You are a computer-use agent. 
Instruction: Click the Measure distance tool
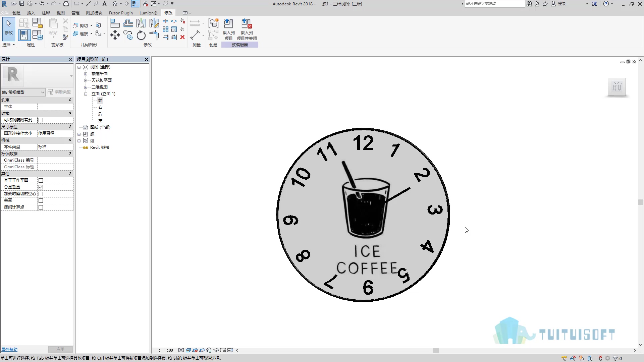195,35
